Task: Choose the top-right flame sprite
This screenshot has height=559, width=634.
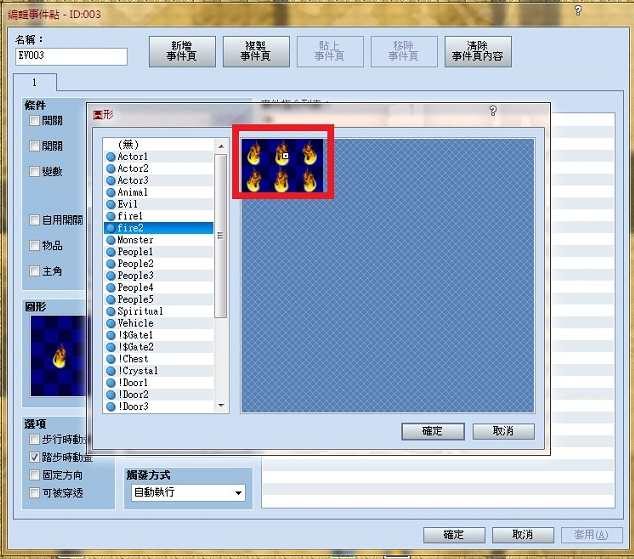Action: pyautogui.click(x=310, y=152)
